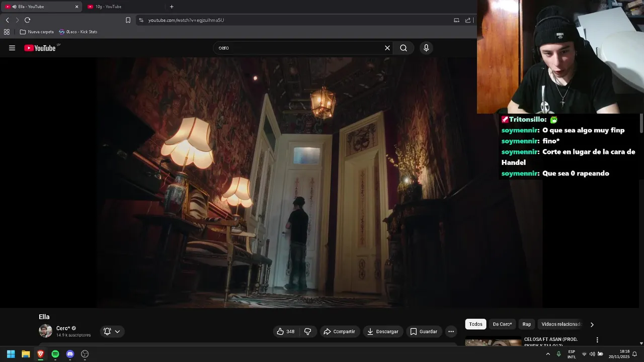Click the 'O que sea algo muy finp' chat message
Image resolution: width=644 pixels, height=362 pixels.
(583, 130)
